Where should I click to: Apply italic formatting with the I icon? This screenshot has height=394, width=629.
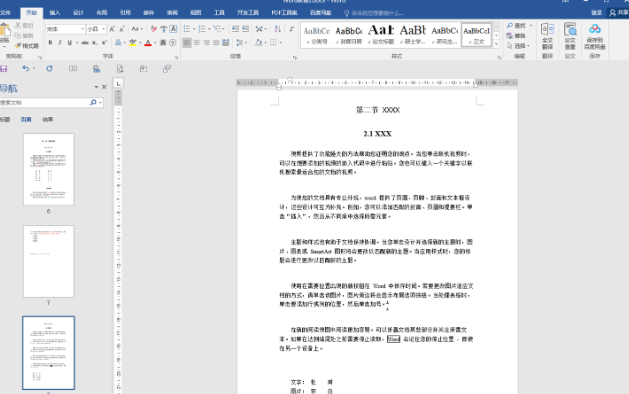tap(60, 43)
